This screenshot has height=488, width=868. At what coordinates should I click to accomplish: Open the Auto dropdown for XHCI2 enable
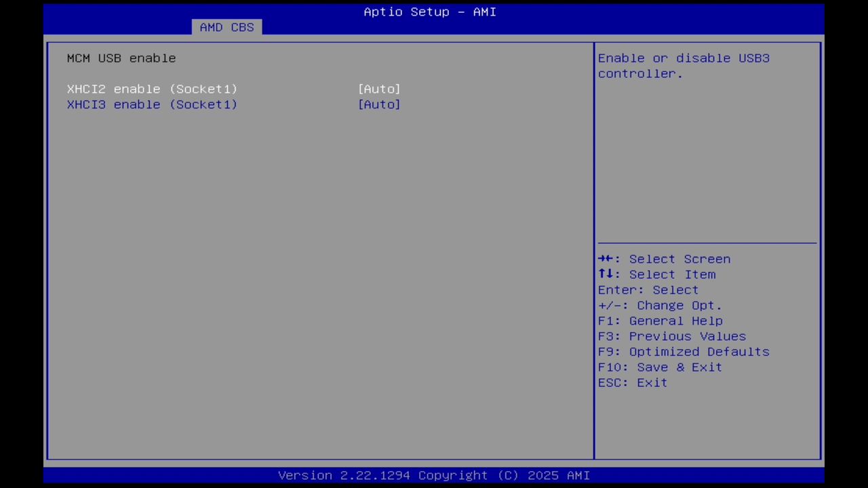click(379, 89)
